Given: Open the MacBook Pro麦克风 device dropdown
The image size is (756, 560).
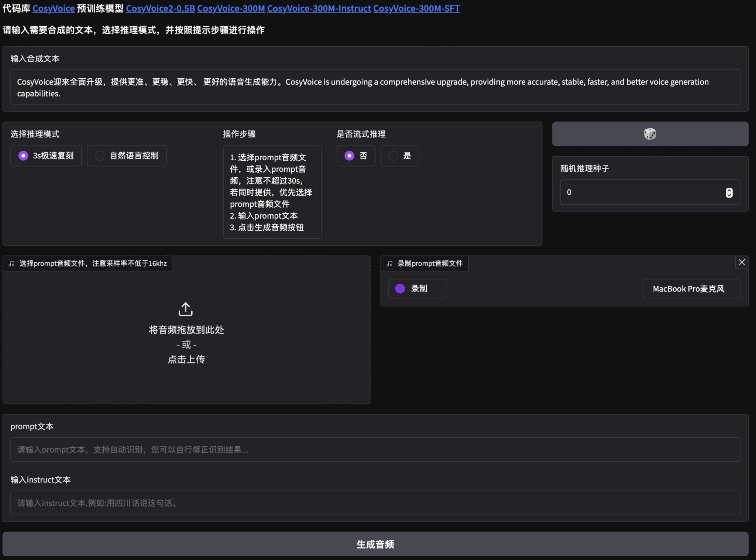Looking at the screenshot, I should [x=691, y=288].
